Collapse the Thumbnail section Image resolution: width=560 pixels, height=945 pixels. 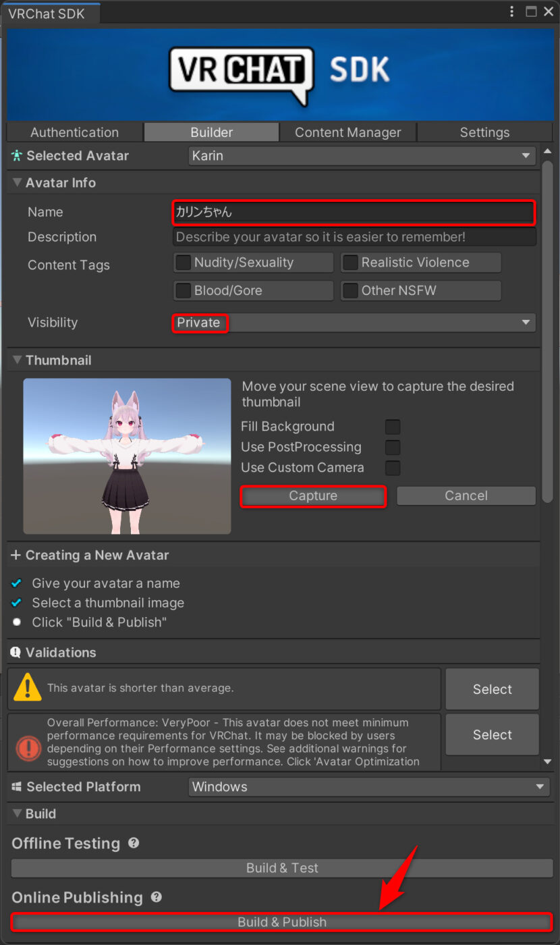pyautogui.click(x=17, y=360)
